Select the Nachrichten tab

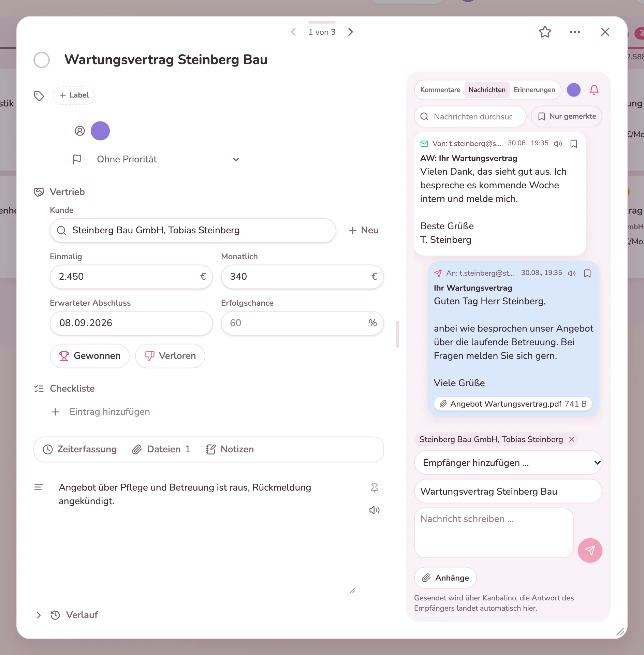(487, 90)
